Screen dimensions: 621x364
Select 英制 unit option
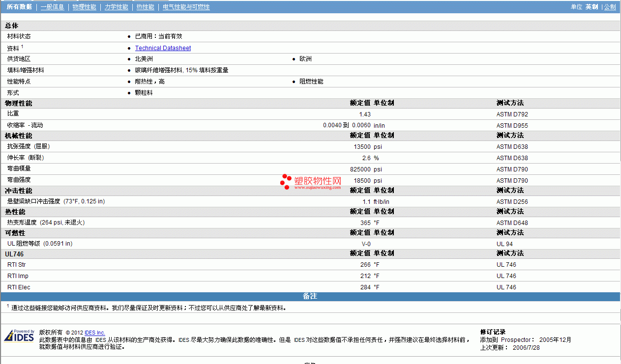[591, 7]
